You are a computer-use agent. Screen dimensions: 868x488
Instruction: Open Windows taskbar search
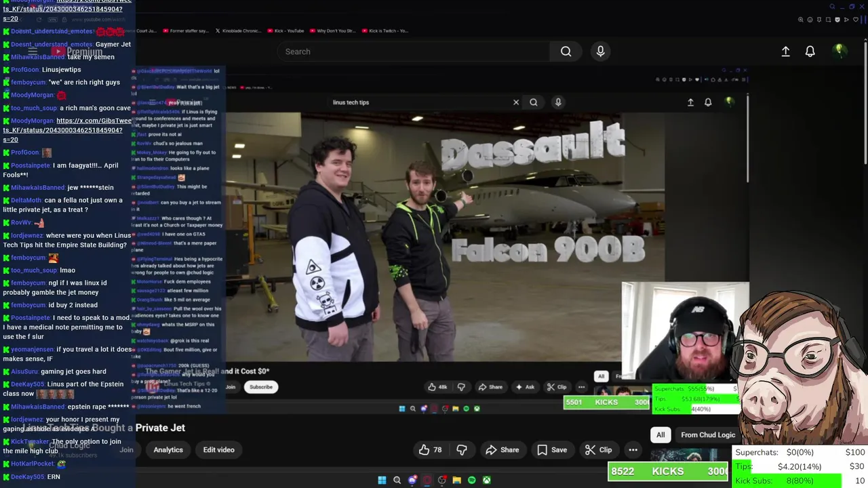click(x=397, y=481)
